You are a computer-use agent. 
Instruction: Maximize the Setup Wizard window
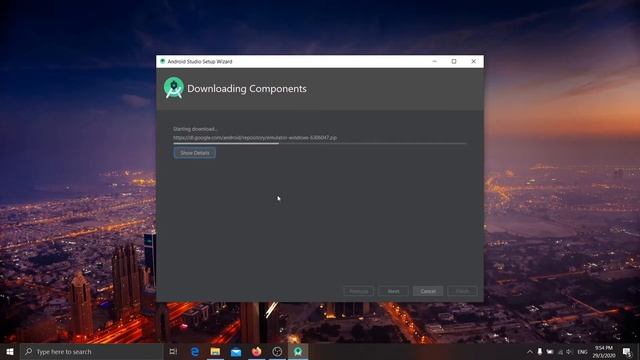pos(454,61)
